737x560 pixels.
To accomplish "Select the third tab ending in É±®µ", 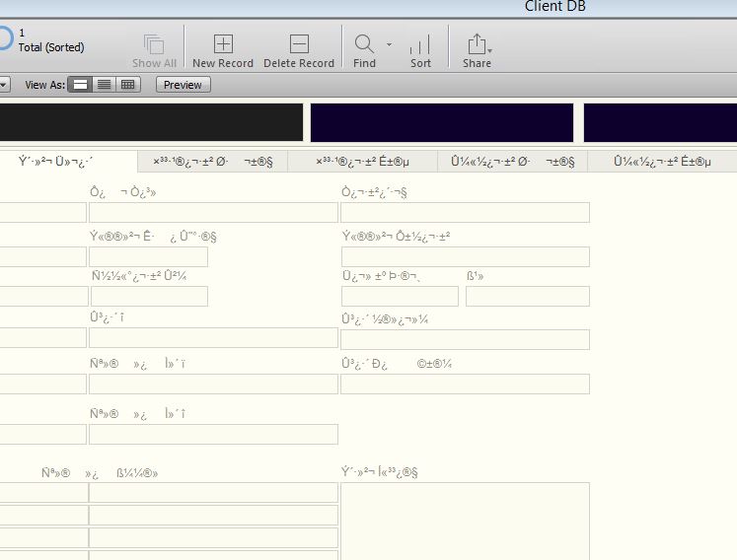I will [x=362, y=162].
